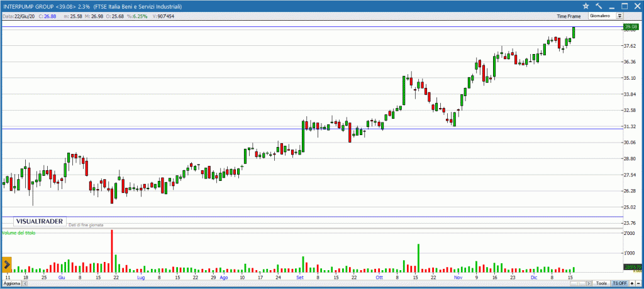
Task: Click the Aggiorna button
Action: [11, 284]
